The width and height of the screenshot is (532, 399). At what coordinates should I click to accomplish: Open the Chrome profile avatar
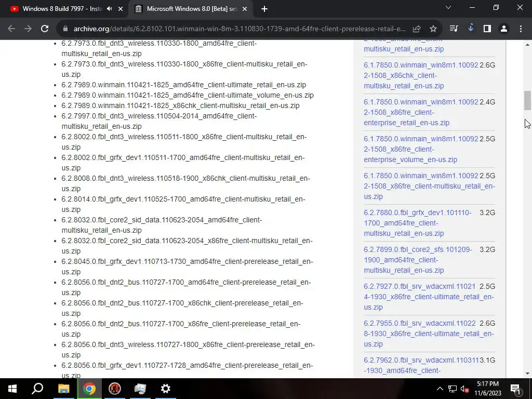(504, 29)
